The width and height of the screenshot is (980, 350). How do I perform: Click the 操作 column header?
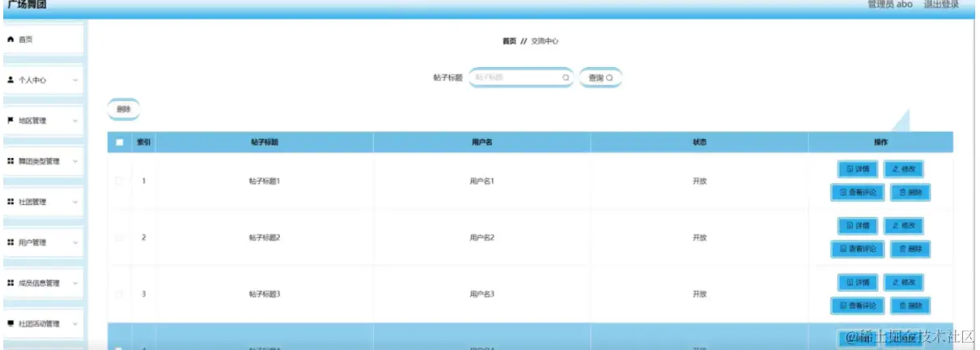[x=880, y=142]
